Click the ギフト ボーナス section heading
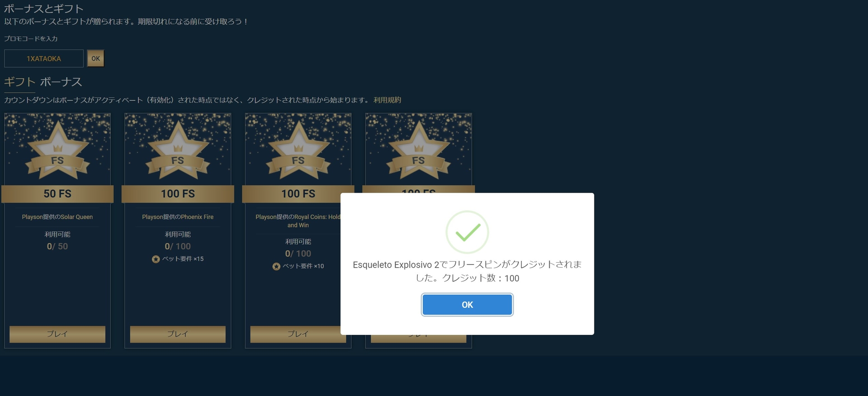Image resolution: width=868 pixels, height=396 pixels. (x=43, y=82)
